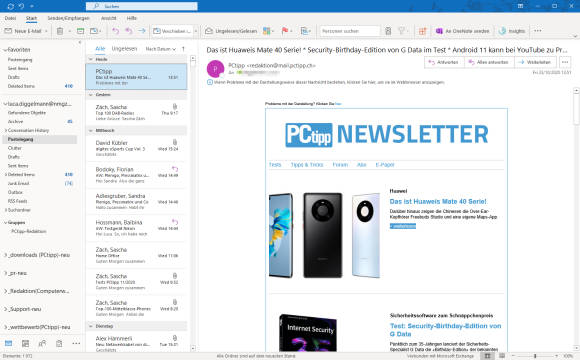Toggle the sort order arrow in the message list header
Screen dimensions: 580x360
click(x=183, y=49)
